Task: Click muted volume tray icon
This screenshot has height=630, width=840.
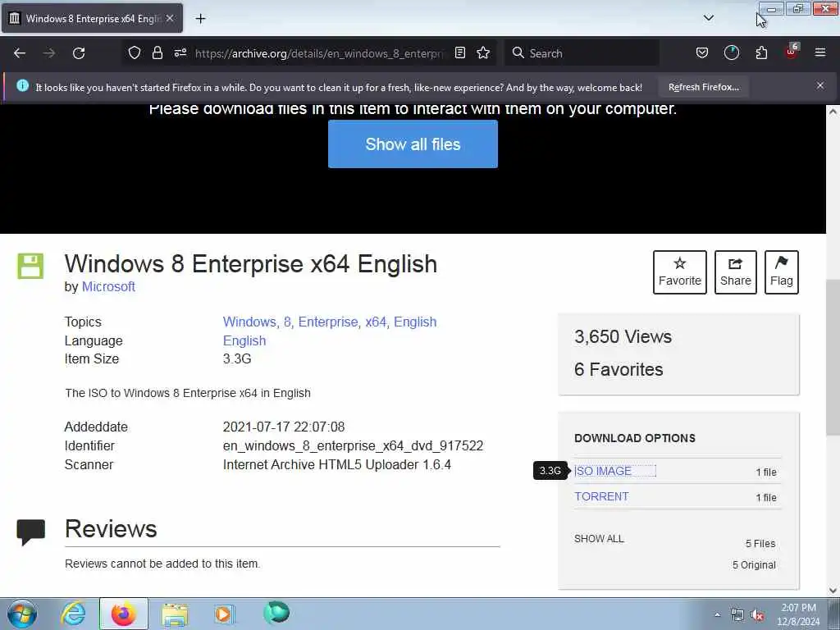Action: (x=757, y=615)
